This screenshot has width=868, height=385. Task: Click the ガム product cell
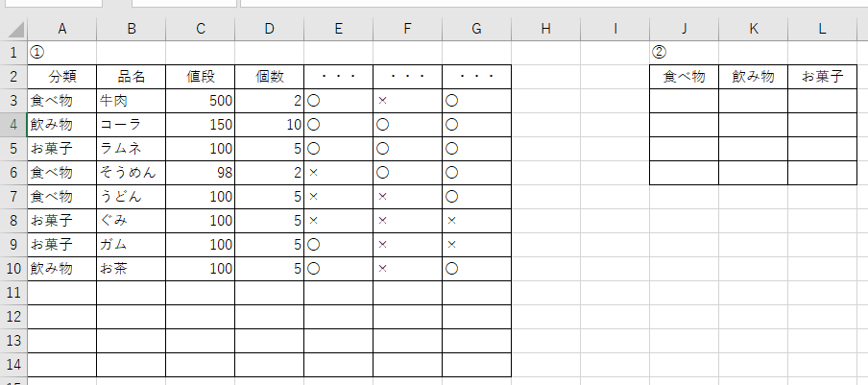click(131, 244)
